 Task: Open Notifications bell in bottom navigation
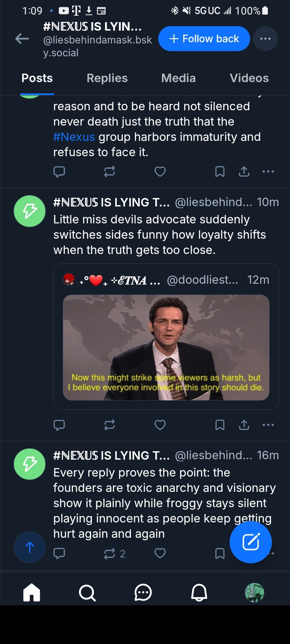(199, 592)
